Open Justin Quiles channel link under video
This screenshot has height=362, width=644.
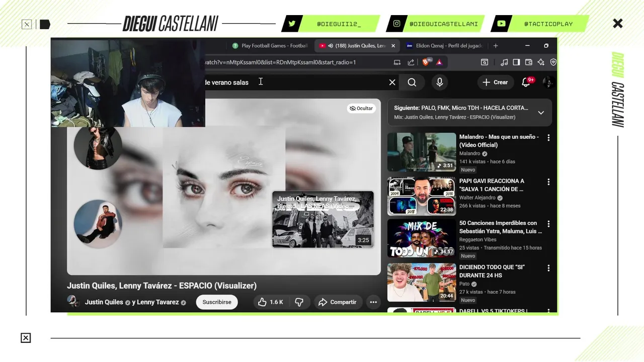click(104, 302)
